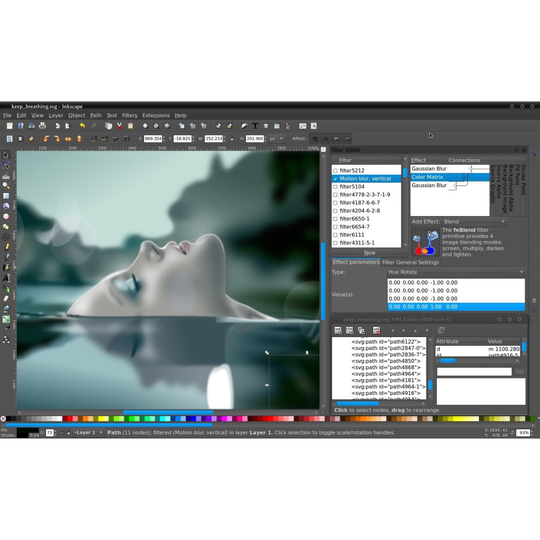Check the filter6654-7 checkbox
The width and height of the screenshot is (540, 540).
pyautogui.click(x=335, y=227)
